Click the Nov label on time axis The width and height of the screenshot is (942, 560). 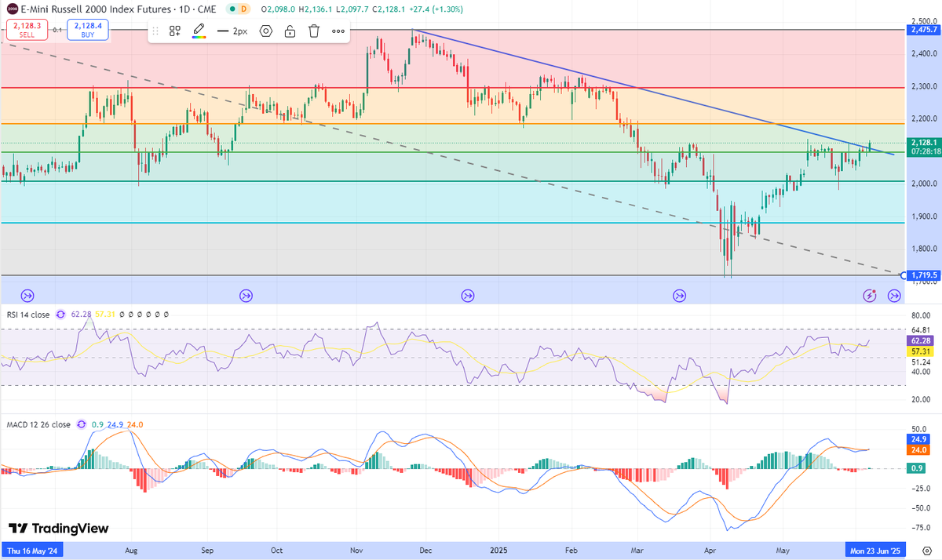[356, 551]
